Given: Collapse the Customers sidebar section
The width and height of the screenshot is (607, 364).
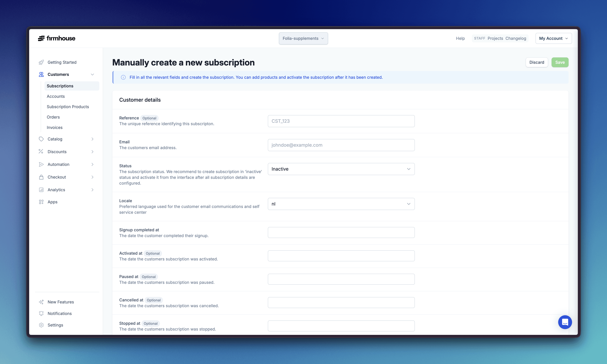Looking at the screenshot, I should (92, 75).
